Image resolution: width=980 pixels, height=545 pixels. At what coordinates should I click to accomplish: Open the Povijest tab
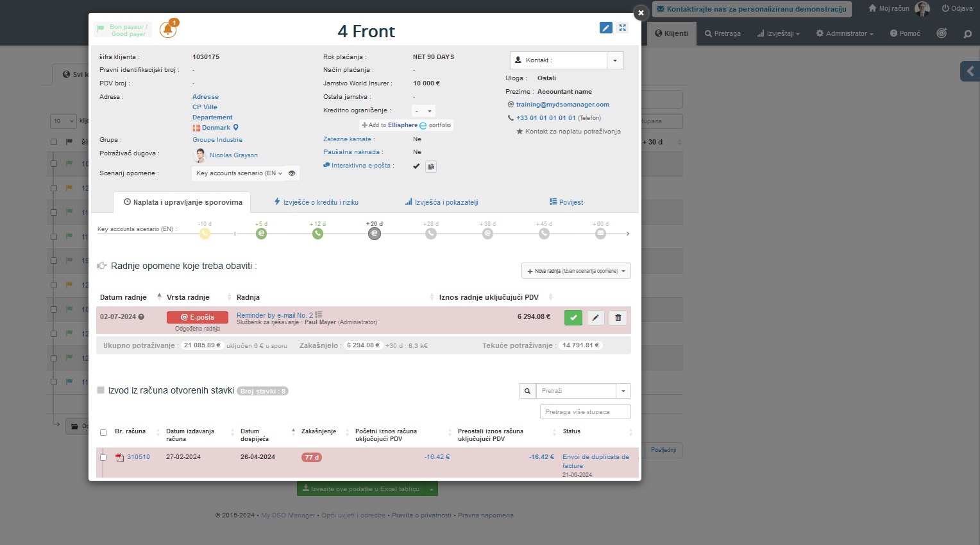[566, 202]
